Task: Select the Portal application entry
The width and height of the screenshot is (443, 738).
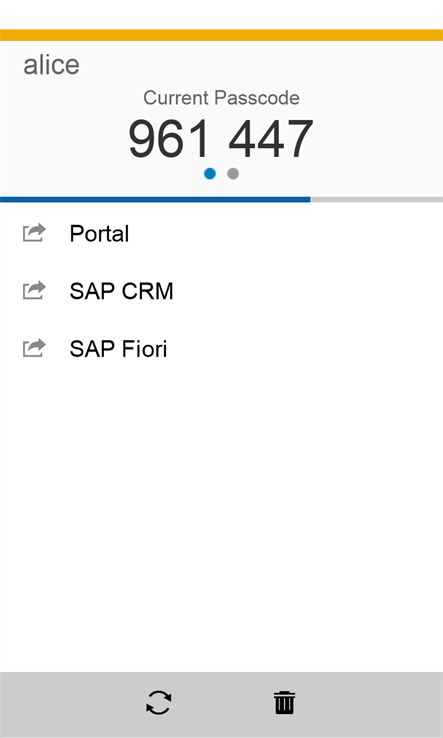Action: [x=221, y=233]
